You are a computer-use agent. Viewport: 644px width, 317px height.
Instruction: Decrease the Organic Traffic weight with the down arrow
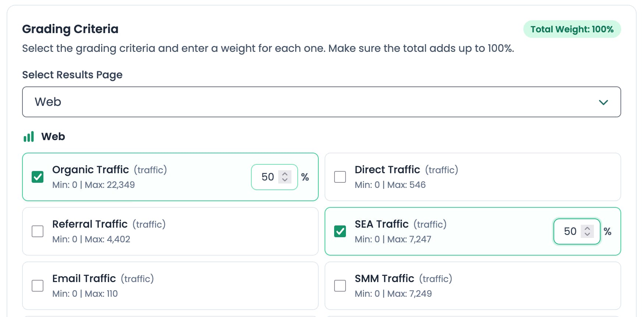point(285,180)
